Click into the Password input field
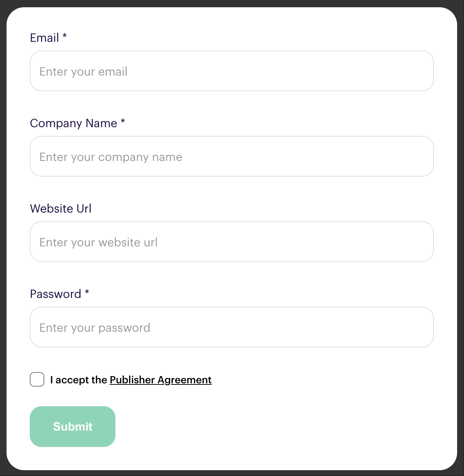464x476 pixels. coord(232,327)
